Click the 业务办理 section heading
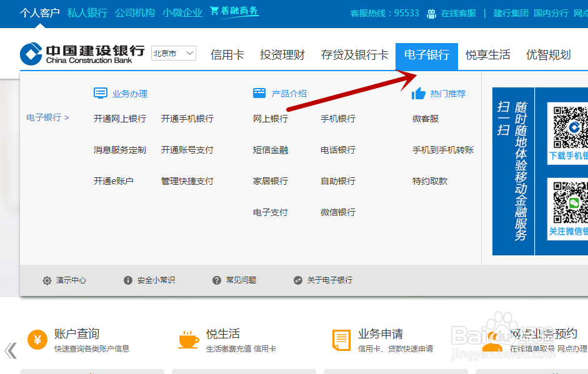This screenshot has width=588, height=374. point(130,94)
